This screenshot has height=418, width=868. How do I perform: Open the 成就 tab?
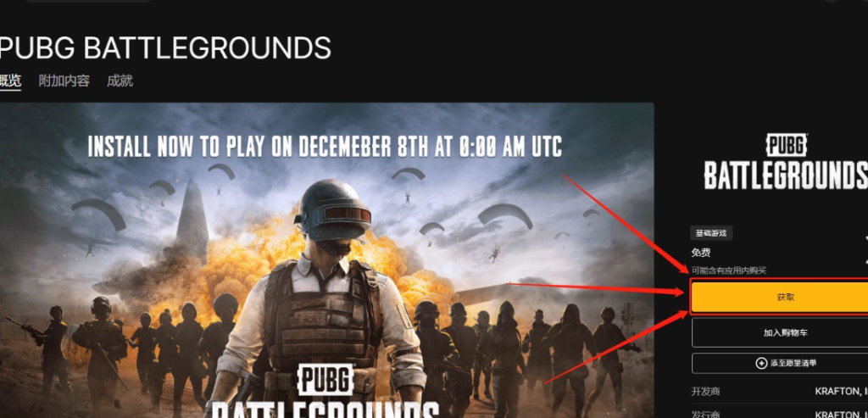tap(120, 81)
